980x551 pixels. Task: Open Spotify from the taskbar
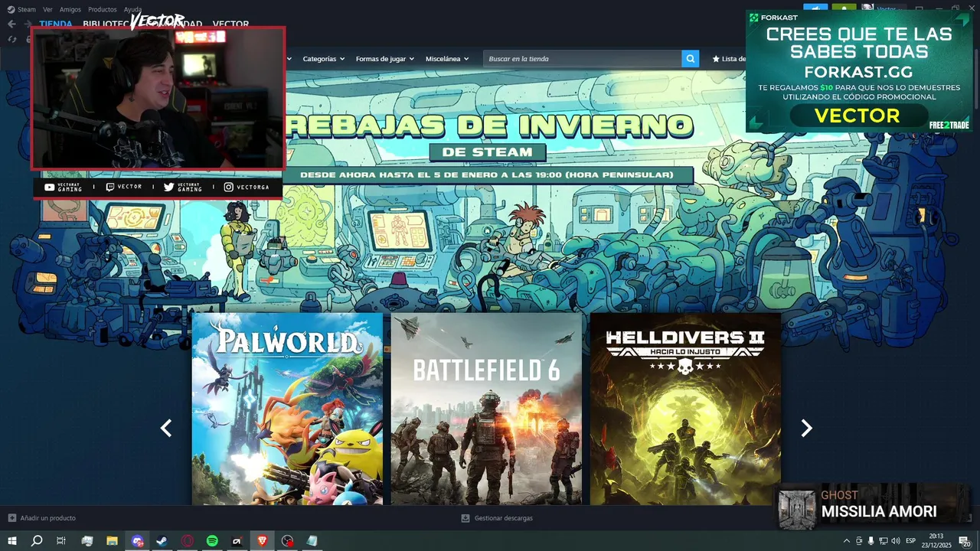click(212, 541)
